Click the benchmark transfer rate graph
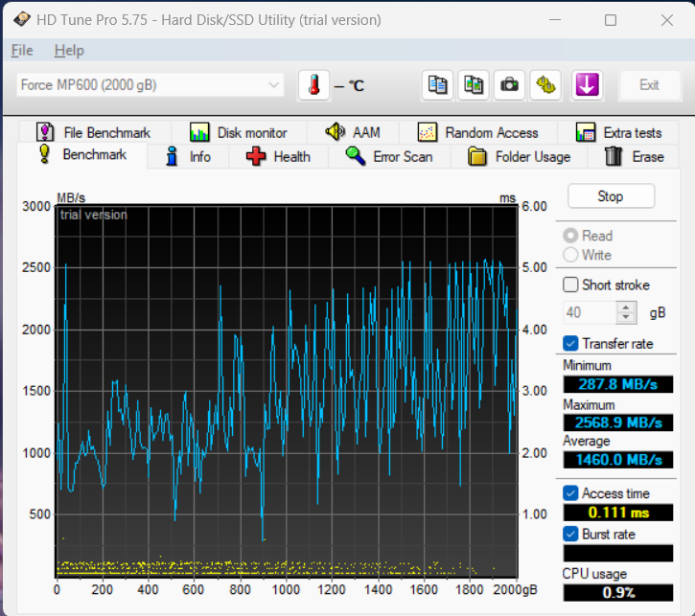Image resolution: width=695 pixels, height=616 pixels. (287, 392)
